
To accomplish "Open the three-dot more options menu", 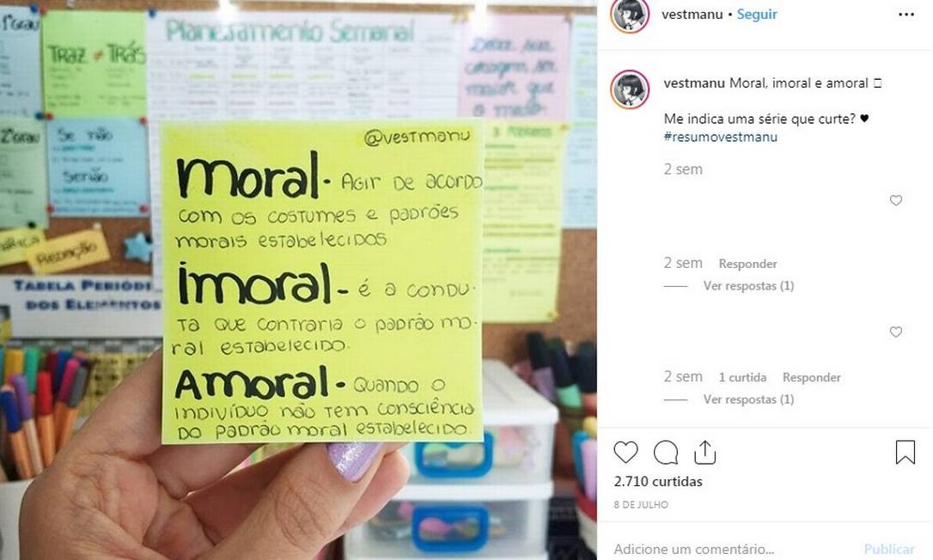I will 906,15.
